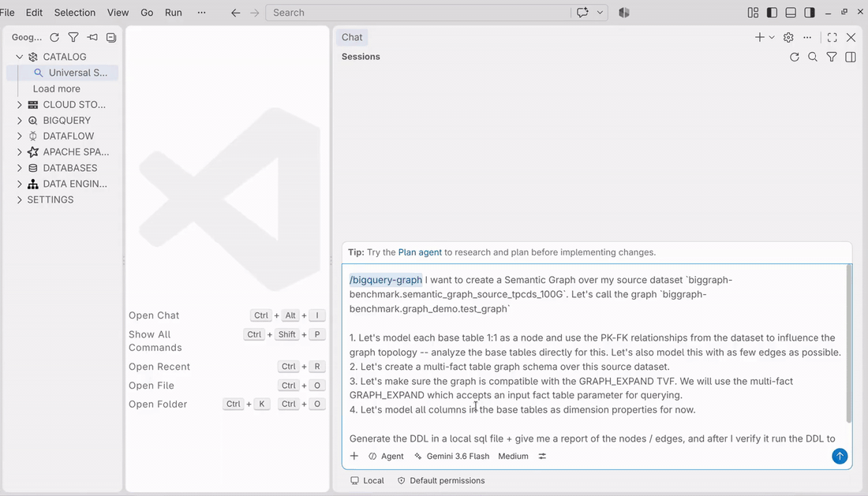This screenshot has width=868, height=496.
Task: Click the Sessions heading
Action: click(x=361, y=57)
